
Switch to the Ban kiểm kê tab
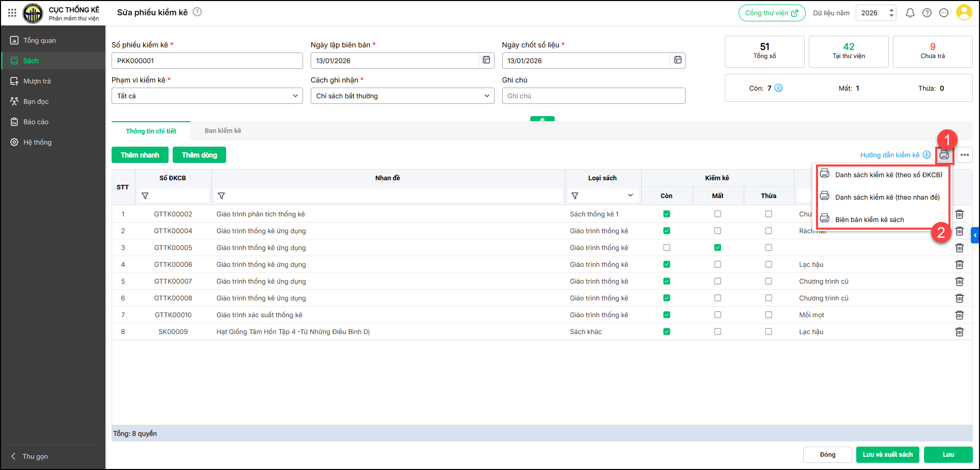point(223,131)
